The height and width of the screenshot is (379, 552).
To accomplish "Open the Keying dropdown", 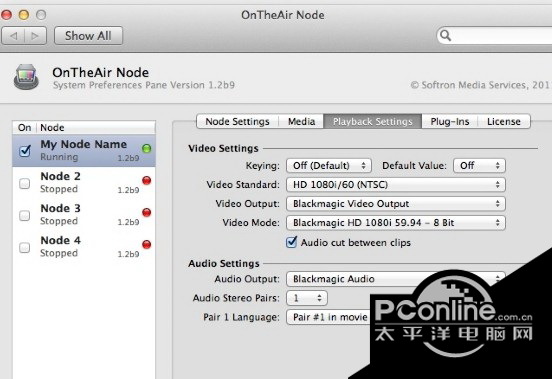I will (329, 165).
